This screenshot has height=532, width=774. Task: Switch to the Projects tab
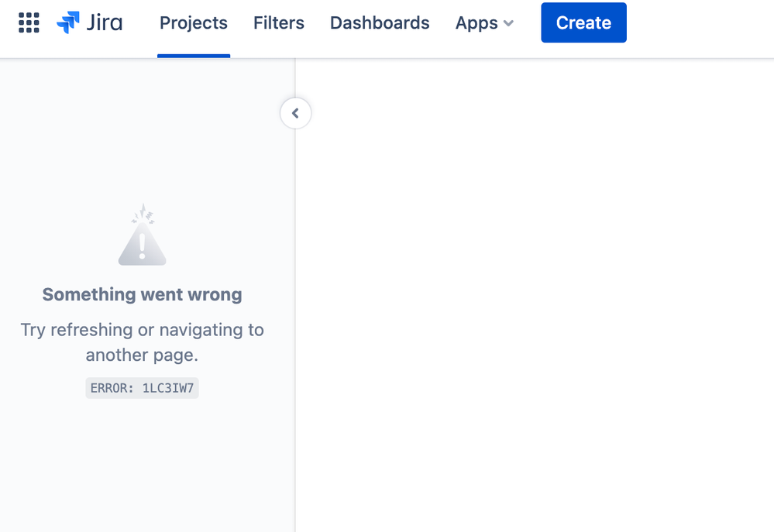tap(193, 23)
